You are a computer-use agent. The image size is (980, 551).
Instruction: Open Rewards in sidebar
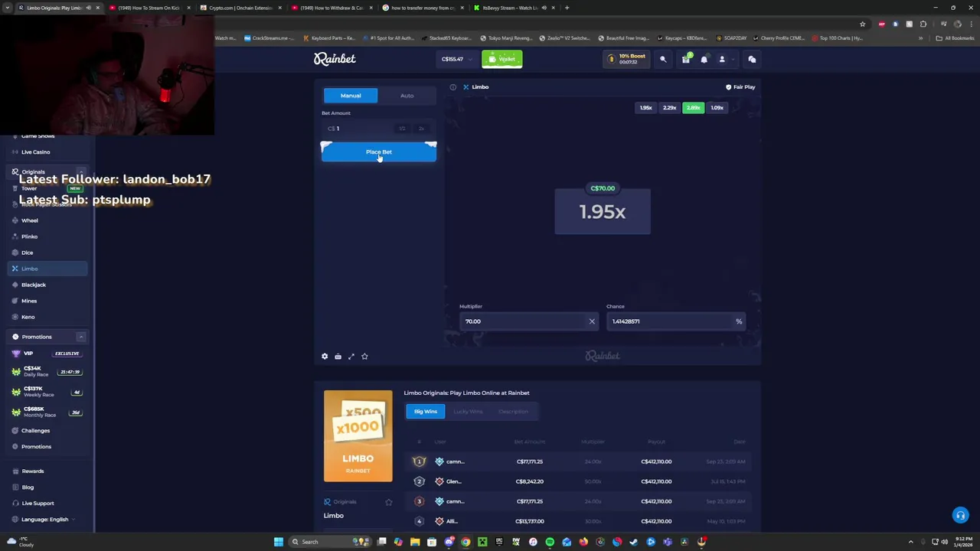tap(33, 471)
